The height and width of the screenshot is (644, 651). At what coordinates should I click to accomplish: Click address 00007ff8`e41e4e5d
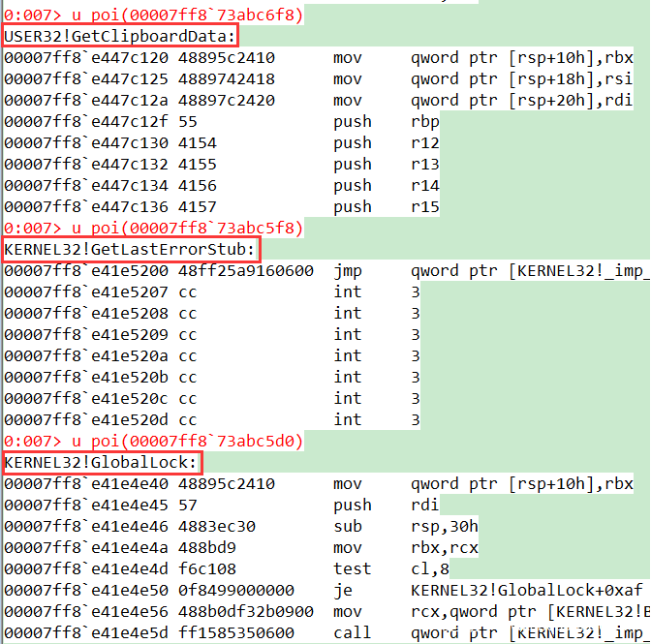[x=86, y=632]
